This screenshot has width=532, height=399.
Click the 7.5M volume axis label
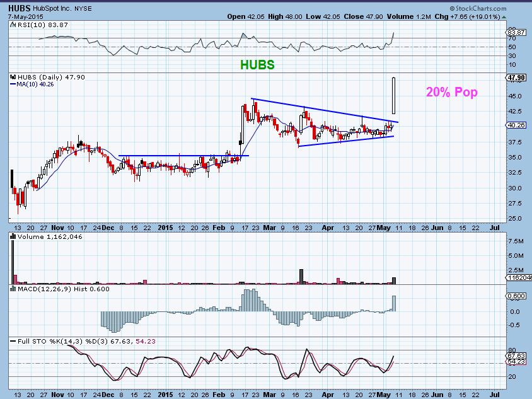coord(516,241)
